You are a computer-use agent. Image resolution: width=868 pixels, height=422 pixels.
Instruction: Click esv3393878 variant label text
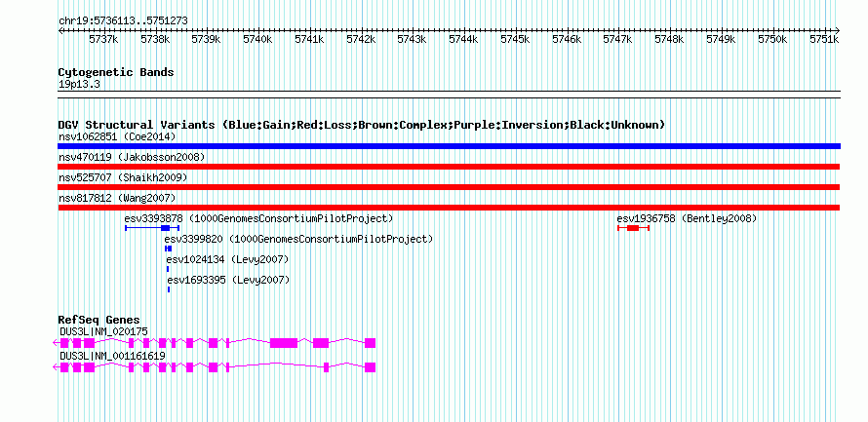pyautogui.click(x=258, y=219)
